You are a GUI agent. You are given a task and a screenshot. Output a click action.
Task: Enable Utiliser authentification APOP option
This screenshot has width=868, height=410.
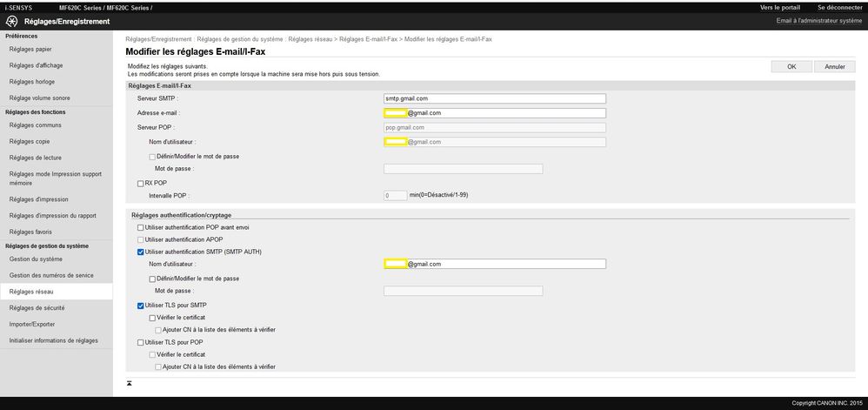click(x=141, y=239)
